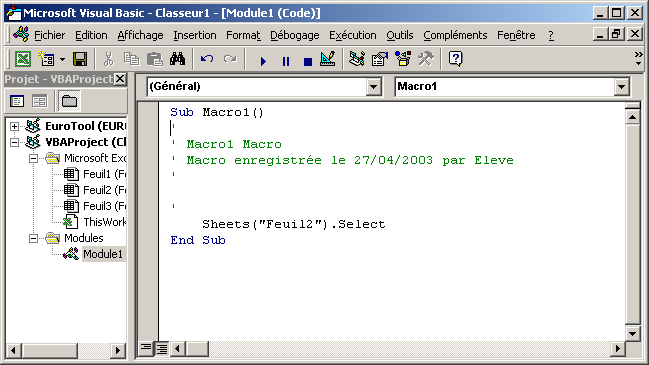Click the Sheets("Feuil2").Select code line
Screen dimensions: 649x365
coord(293,224)
